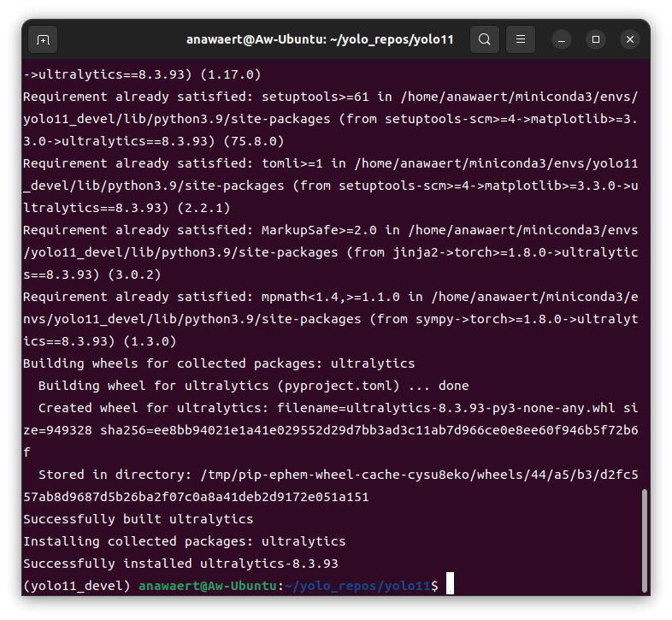Close the terminal window
The image size is (672, 620).
pos(630,39)
